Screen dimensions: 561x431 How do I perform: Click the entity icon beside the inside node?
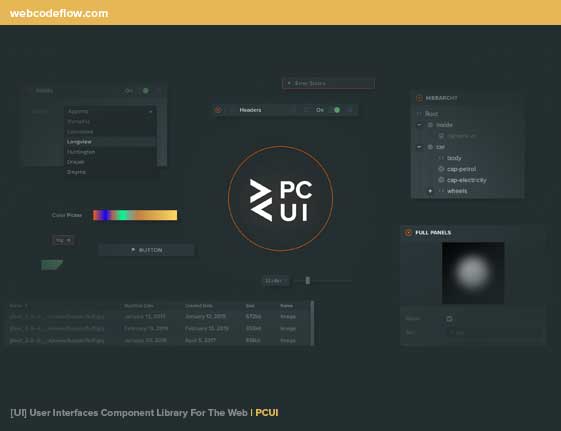pyautogui.click(x=430, y=125)
